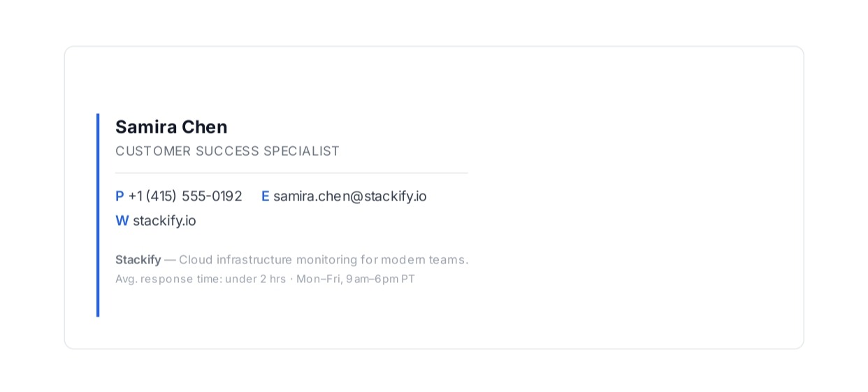Click the Mon–Fri, 9am–6pm PT hours
868x392 pixels.
pyautogui.click(x=356, y=279)
